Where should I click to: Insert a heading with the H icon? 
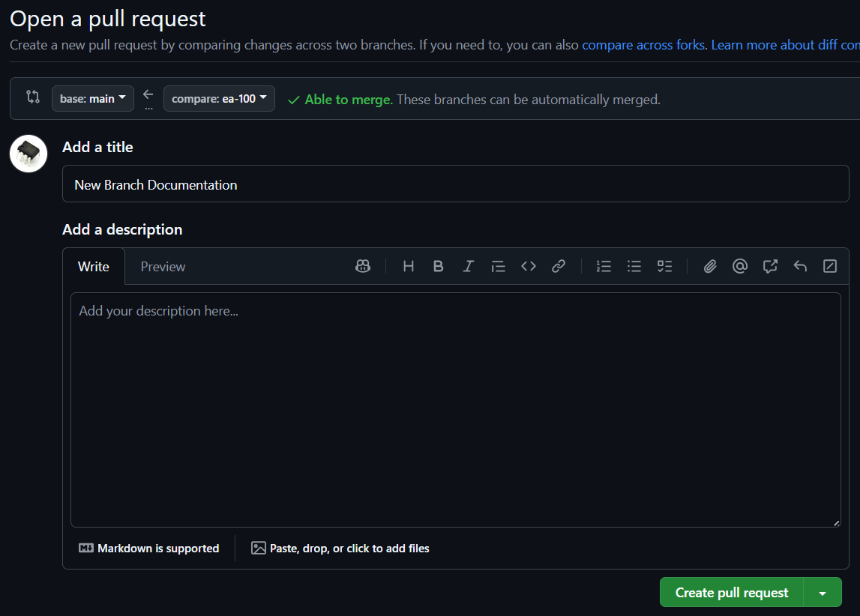coord(409,266)
